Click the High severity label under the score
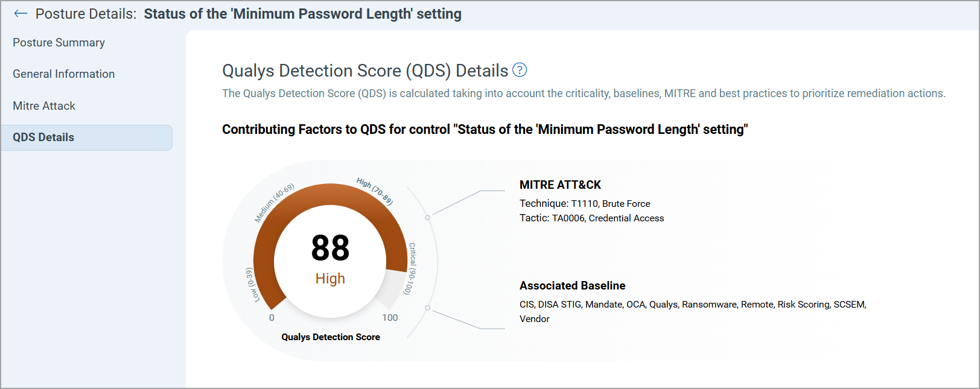 click(330, 279)
